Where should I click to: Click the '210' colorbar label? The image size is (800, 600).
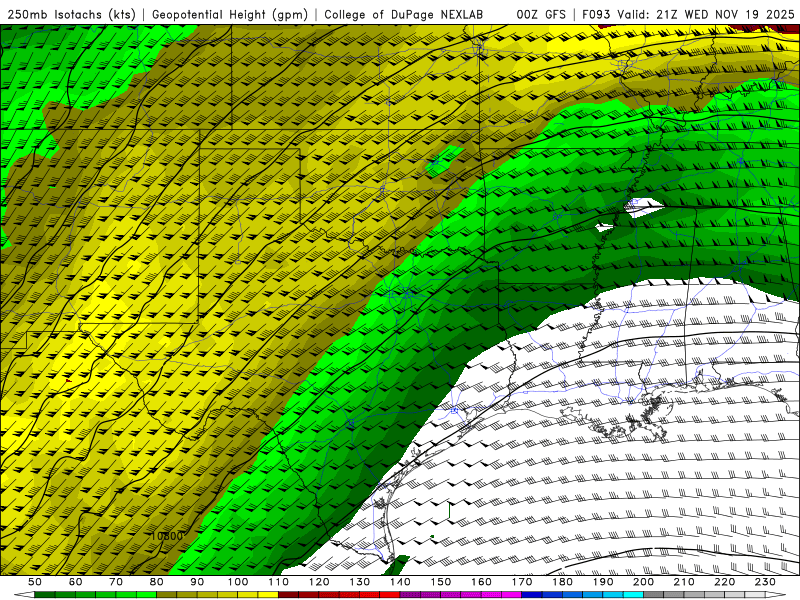(684, 582)
